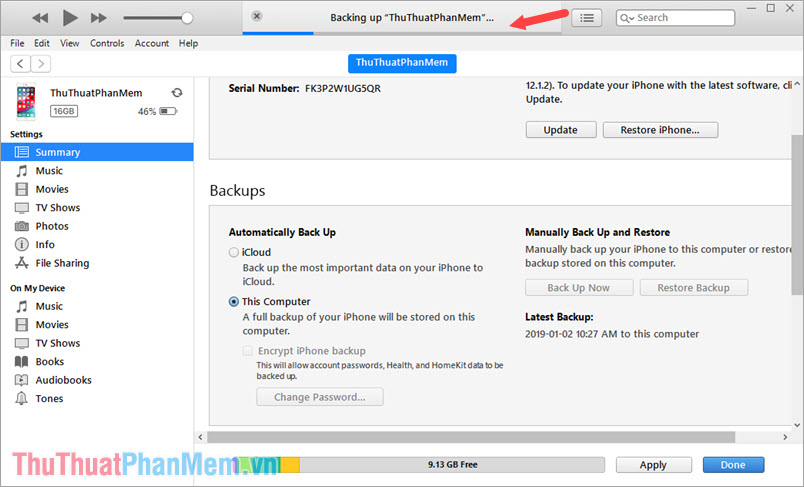Screen dimensions: 804x487
Task: Select Summary in Settings sidebar
Action: (97, 152)
